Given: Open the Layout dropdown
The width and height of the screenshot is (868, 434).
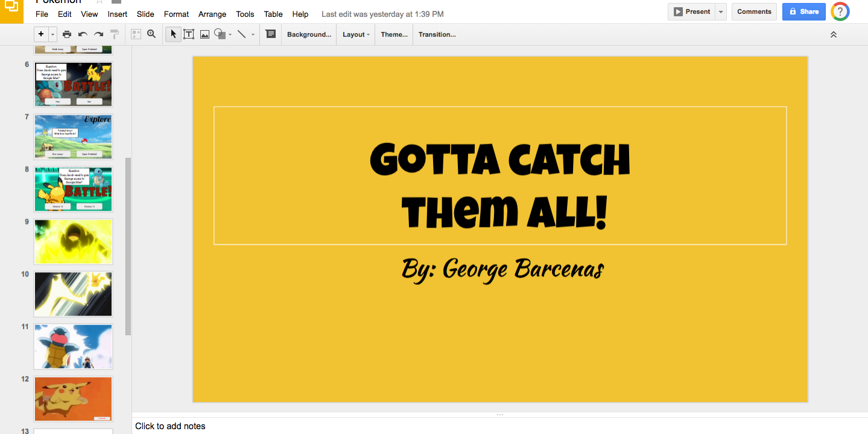Looking at the screenshot, I should click(x=356, y=34).
